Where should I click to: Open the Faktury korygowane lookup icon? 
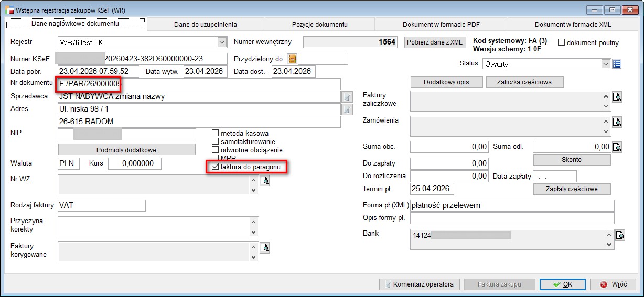(265, 247)
